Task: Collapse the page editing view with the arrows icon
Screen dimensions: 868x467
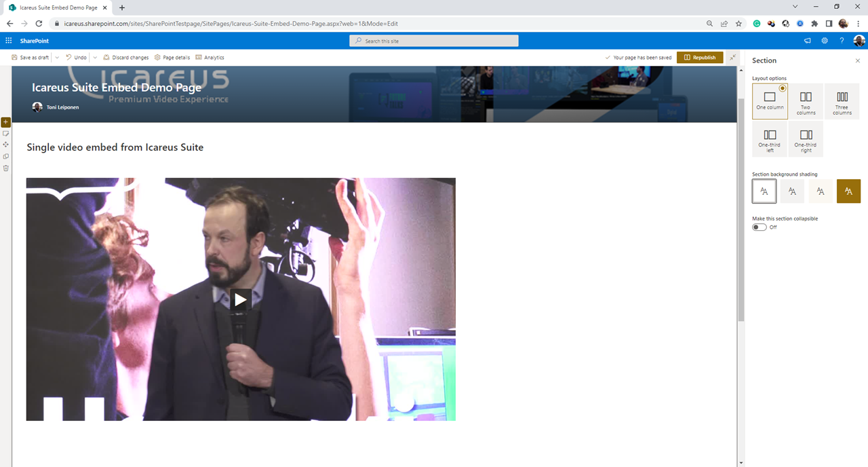Action: (733, 58)
